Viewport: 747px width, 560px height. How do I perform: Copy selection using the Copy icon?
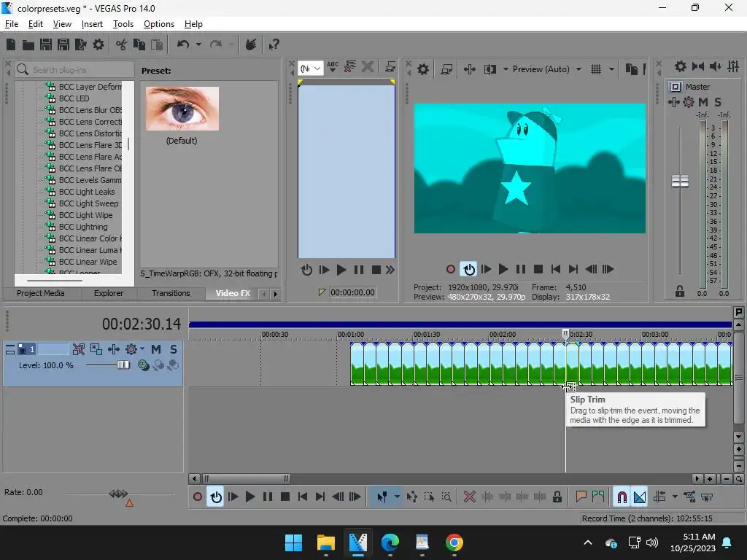139,44
